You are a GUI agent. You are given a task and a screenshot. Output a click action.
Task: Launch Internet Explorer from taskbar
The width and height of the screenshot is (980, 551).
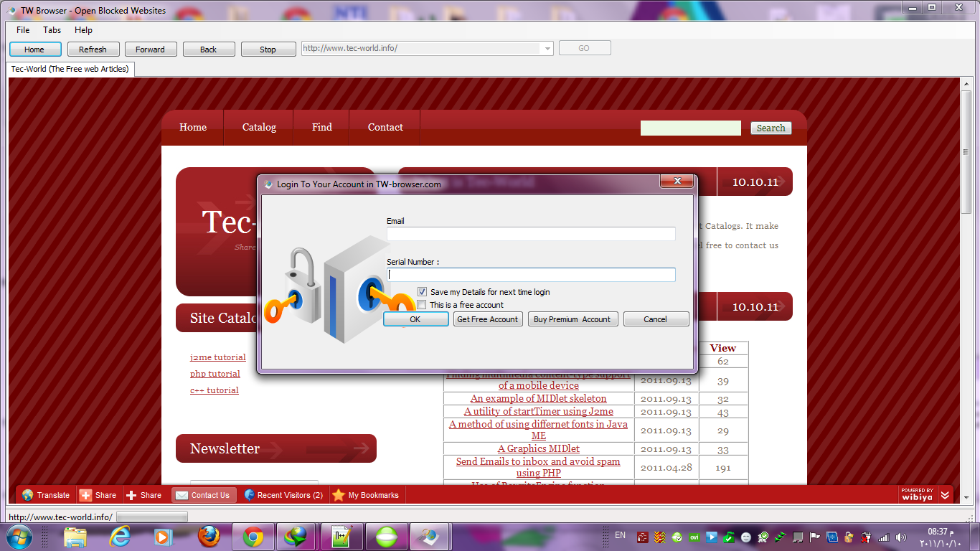(x=120, y=536)
